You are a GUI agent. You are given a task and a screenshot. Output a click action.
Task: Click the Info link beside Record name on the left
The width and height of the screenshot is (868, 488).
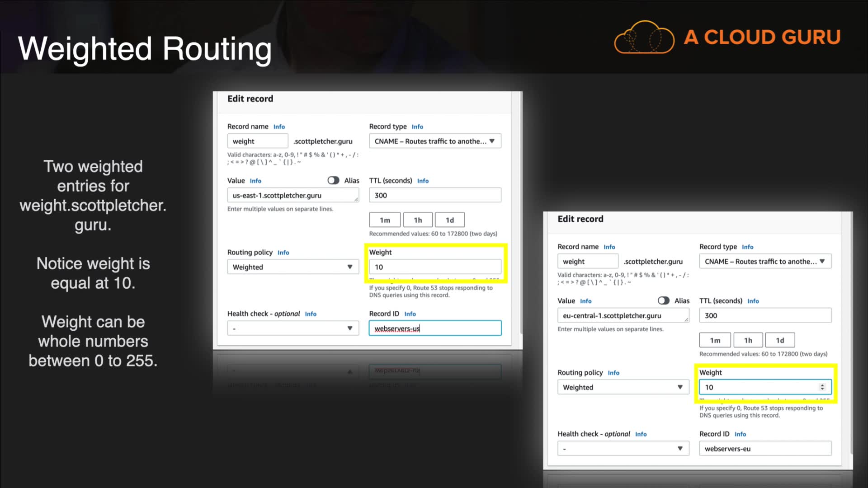[279, 127]
